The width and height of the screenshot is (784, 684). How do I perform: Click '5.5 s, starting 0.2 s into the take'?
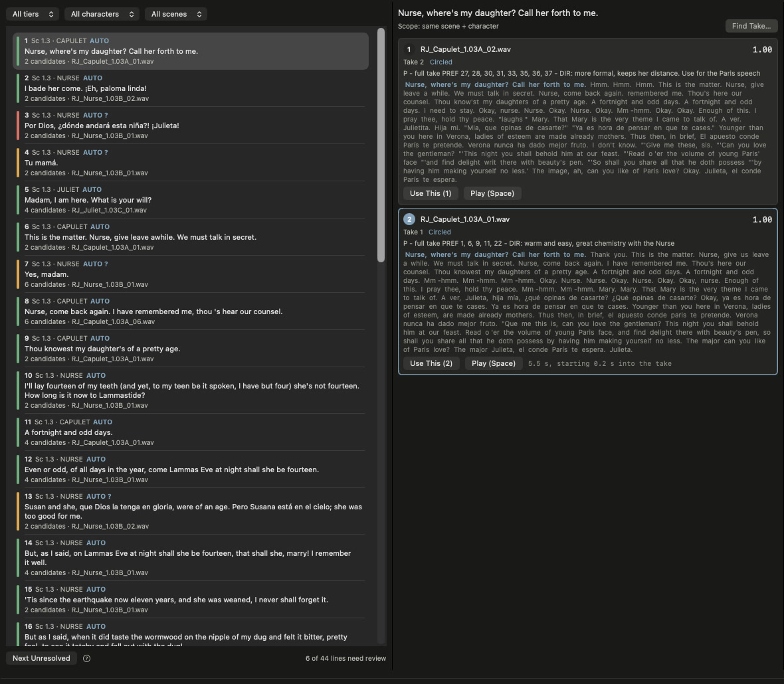(599, 364)
